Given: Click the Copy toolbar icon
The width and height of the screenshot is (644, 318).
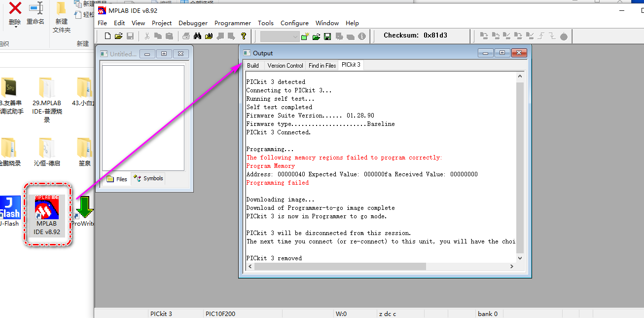Looking at the screenshot, I should [158, 36].
